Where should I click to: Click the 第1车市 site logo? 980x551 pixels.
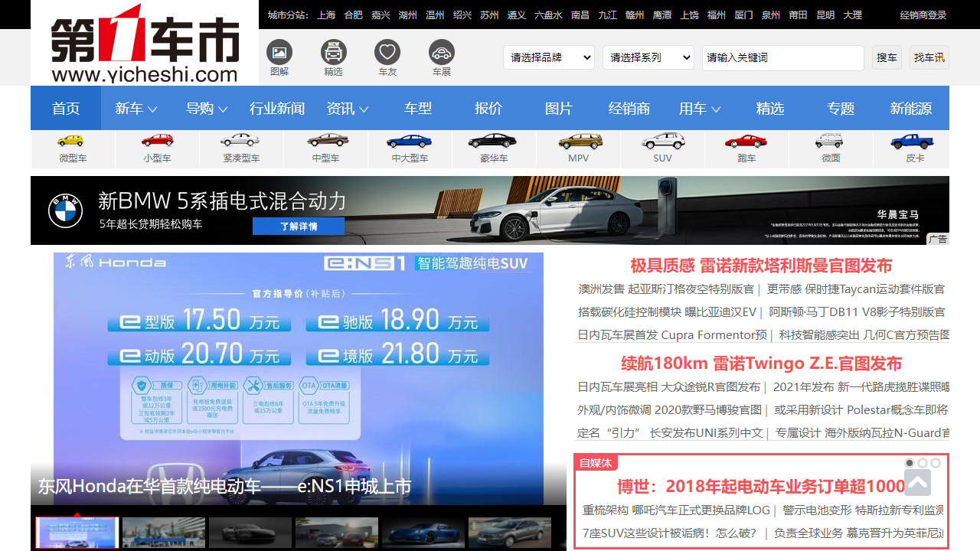[x=145, y=43]
